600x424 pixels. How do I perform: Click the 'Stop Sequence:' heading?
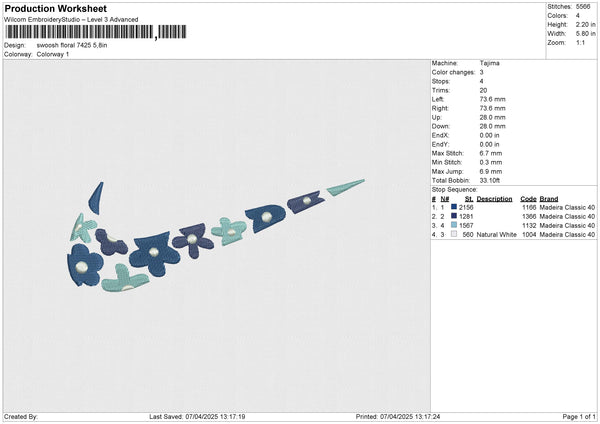click(x=455, y=190)
